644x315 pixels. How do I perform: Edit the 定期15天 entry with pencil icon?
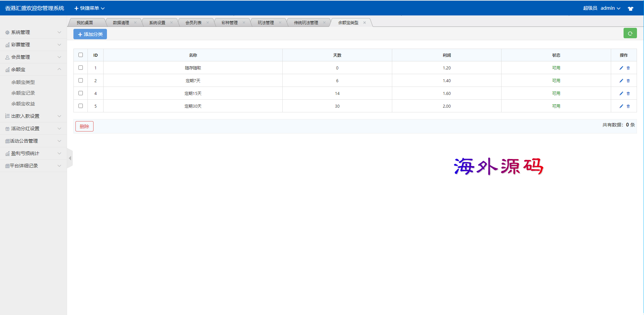tap(621, 94)
